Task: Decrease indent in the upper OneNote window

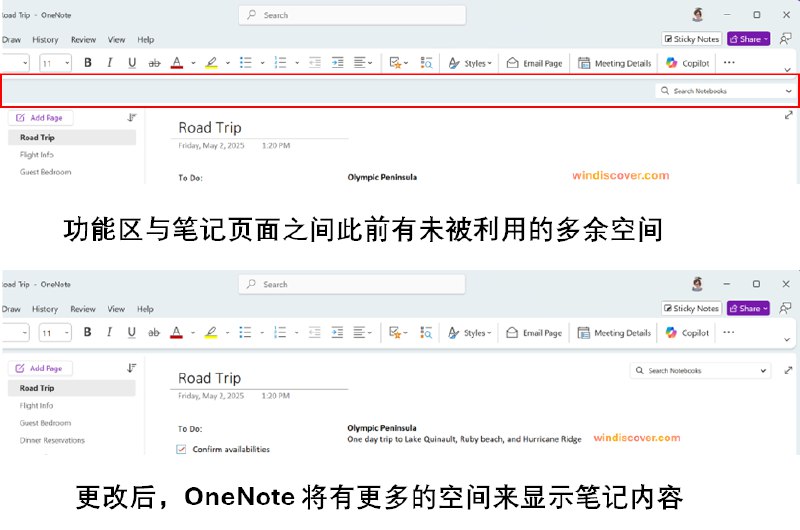Action: point(315,63)
